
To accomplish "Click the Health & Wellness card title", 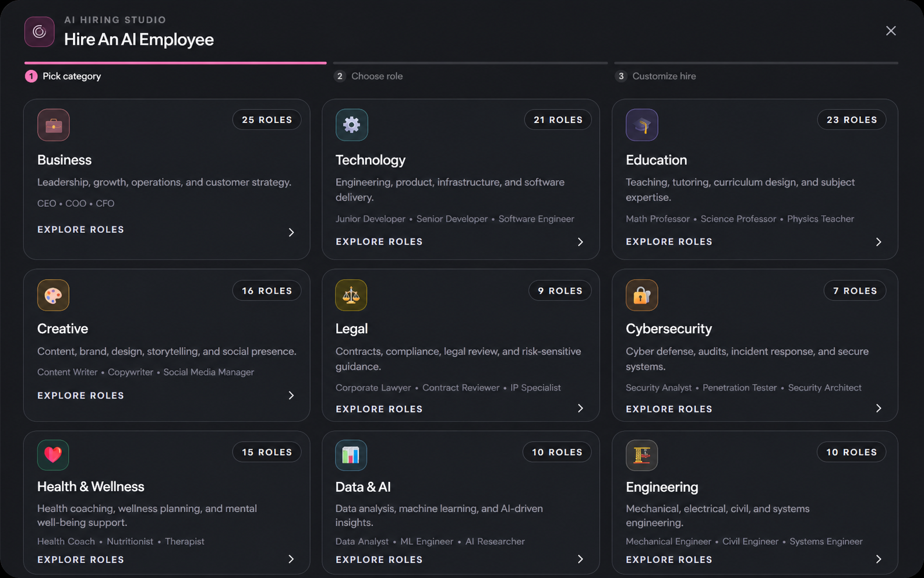I will pos(90,487).
